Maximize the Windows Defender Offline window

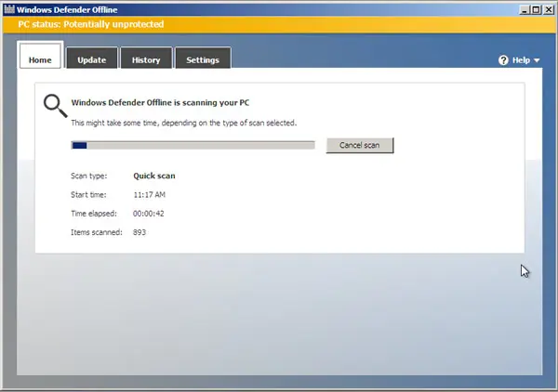point(536,9)
